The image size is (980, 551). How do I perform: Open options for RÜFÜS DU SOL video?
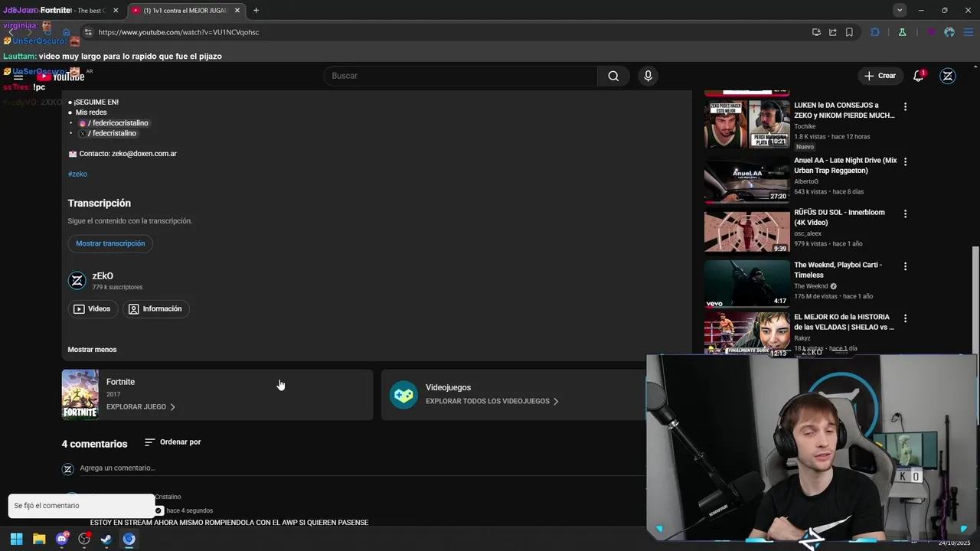click(905, 214)
